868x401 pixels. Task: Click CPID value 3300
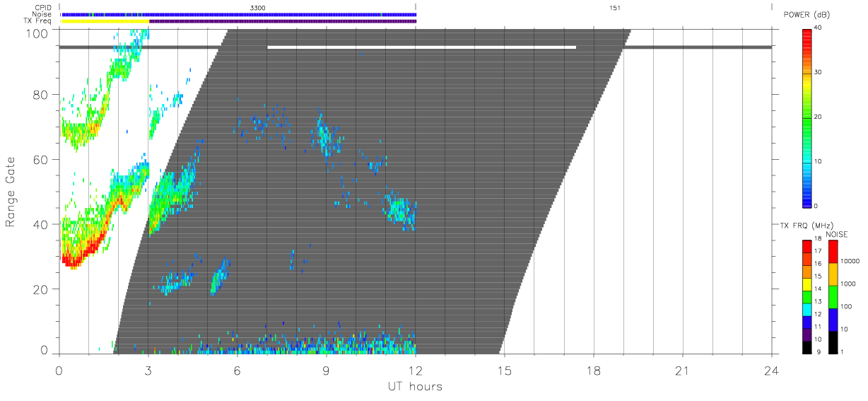[x=258, y=7]
